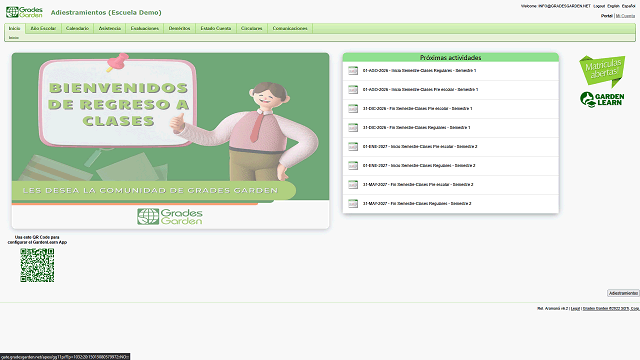Click calendar icon for 31-DIC Fin Clases Regulares Semestre 1
Image resolution: width=640 pixels, height=360 pixels.
353,128
